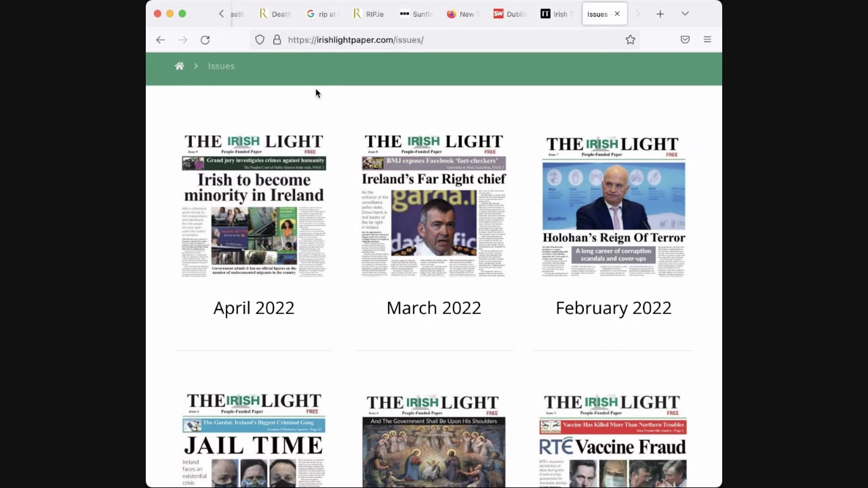Viewport: 868px width, 488px height.
Task: Switch to the RIP.ie tab
Action: coord(368,14)
